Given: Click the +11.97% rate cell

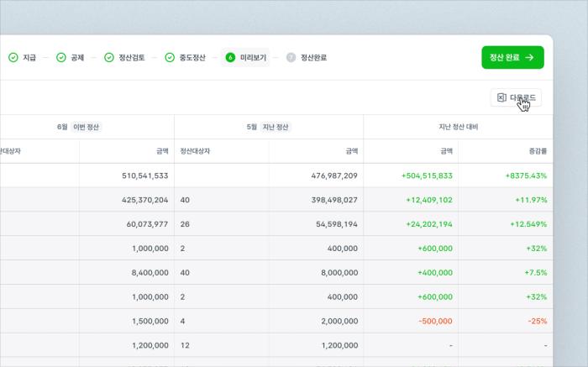Looking at the screenshot, I should point(506,200).
